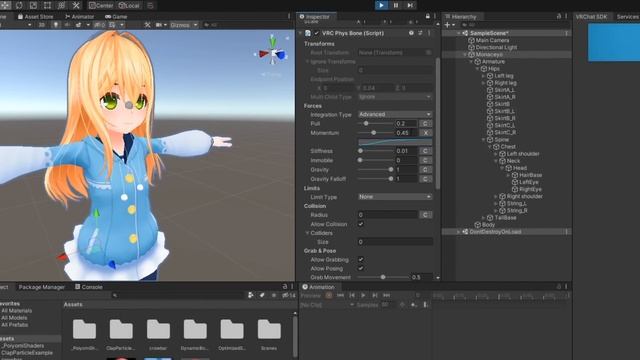Click the Pause button

coord(396,5)
